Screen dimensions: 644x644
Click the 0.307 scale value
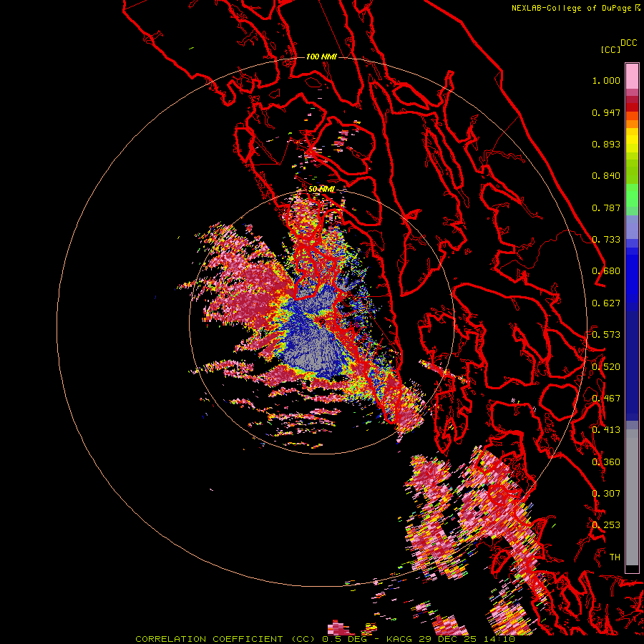(606, 494)
